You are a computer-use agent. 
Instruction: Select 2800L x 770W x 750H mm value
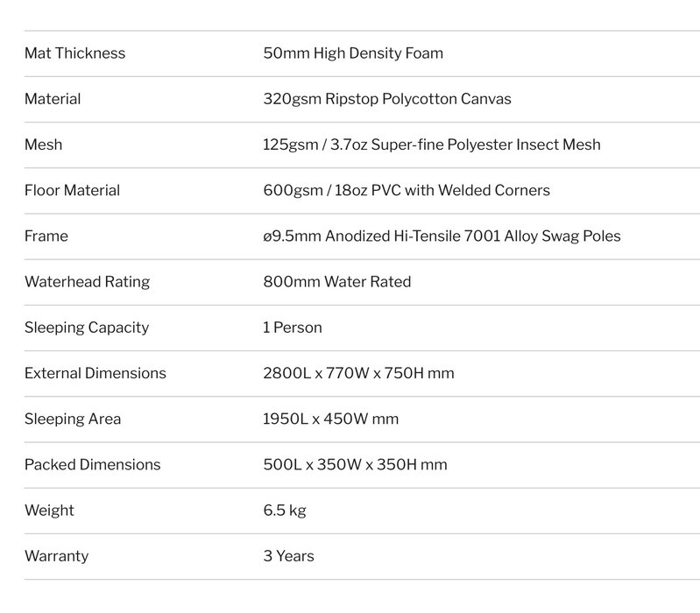[358, 373]
